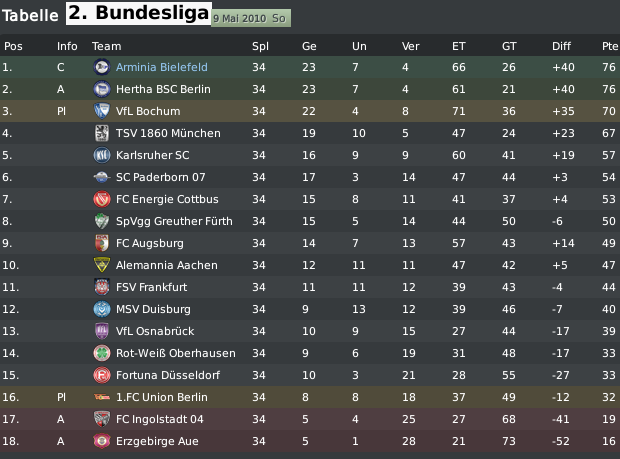The image size is (620, 459).
Task: Click the Rot-Weiß Oberhausen clover crest
Action: pyautogui.click(x=102, y=353)
